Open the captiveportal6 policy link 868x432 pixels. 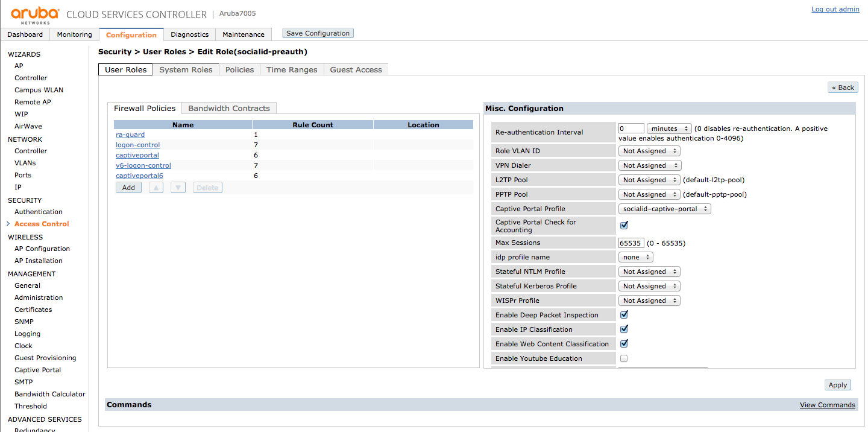pos(139,176)
